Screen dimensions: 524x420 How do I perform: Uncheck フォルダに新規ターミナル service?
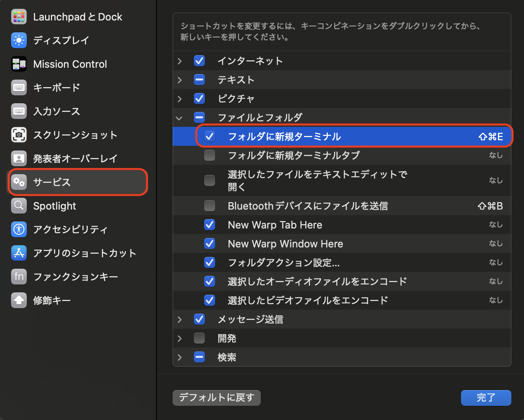pos(210,136)
